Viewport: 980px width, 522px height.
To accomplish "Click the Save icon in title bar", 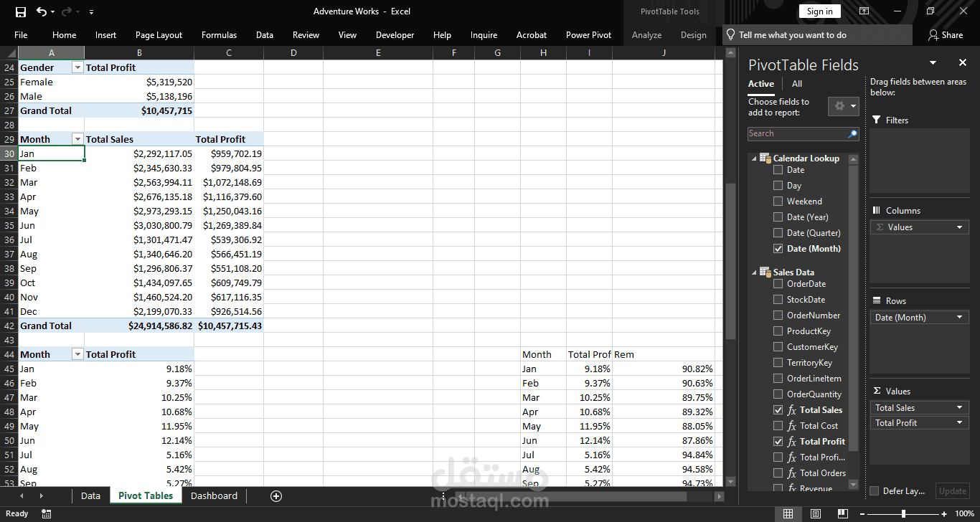I will click(21, 11).
